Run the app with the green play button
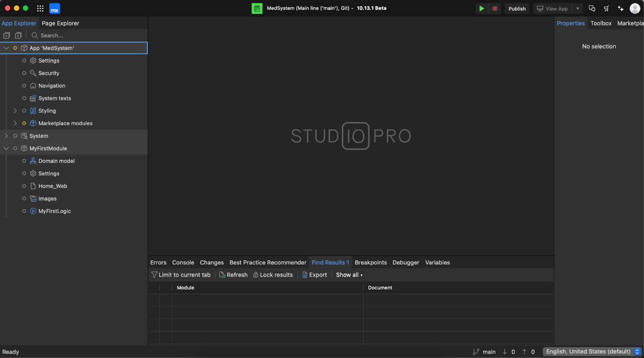This screenshot has width=644, height=358. point(481,8)
